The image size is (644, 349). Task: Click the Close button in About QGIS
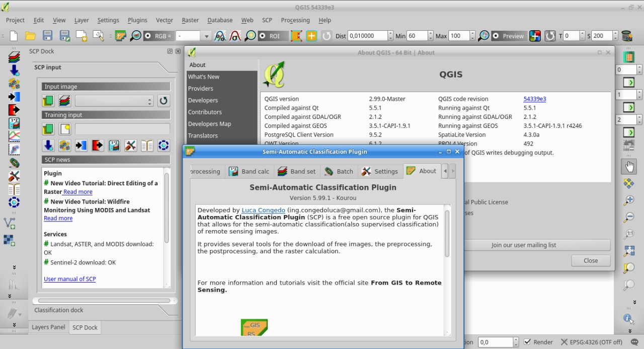(x=591, y=260)
